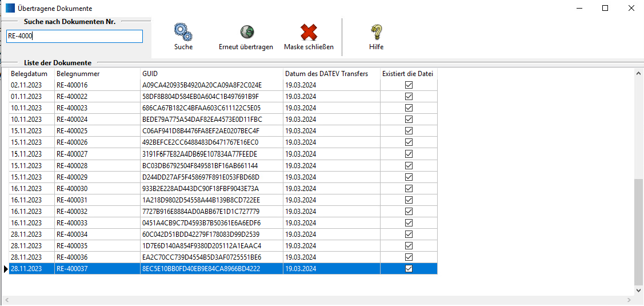
Task: Click the red X Maske schließen icon
Action: [x=309, y=32]
